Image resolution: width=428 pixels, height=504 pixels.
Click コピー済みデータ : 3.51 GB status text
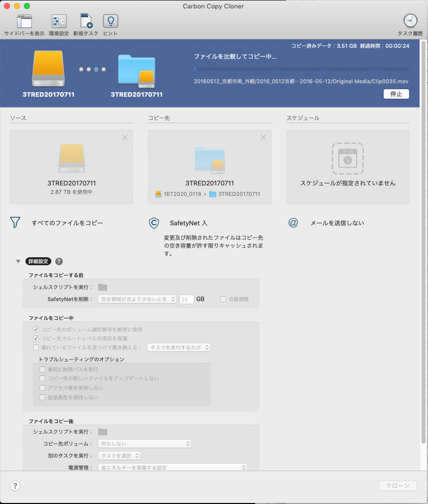[x=324, y=46]
